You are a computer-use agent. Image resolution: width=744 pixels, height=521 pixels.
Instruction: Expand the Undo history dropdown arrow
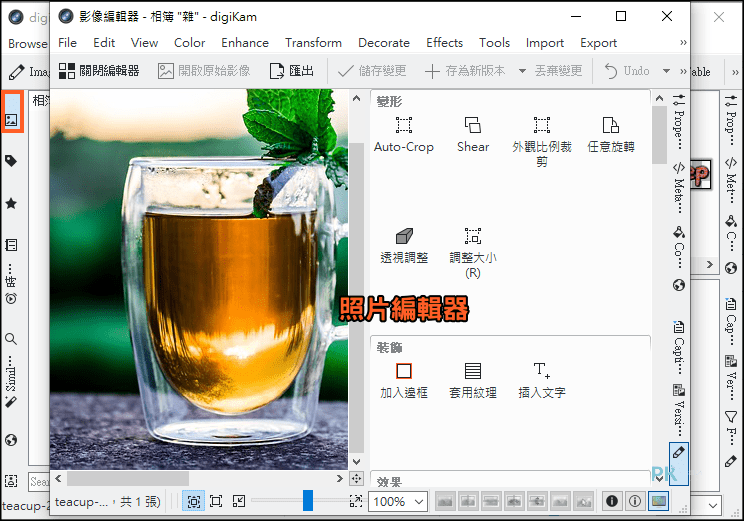point(666,71)
